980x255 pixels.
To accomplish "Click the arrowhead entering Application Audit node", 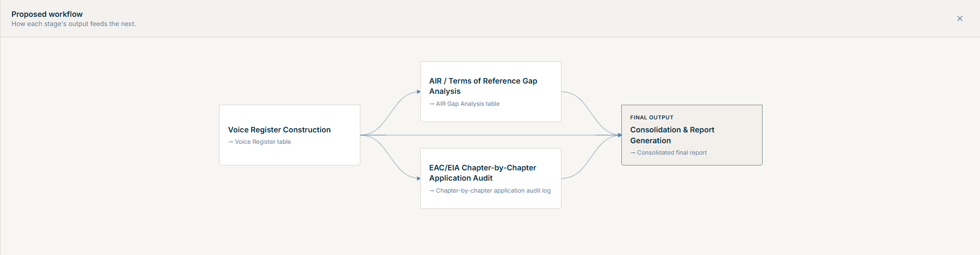I will (419, 178).
